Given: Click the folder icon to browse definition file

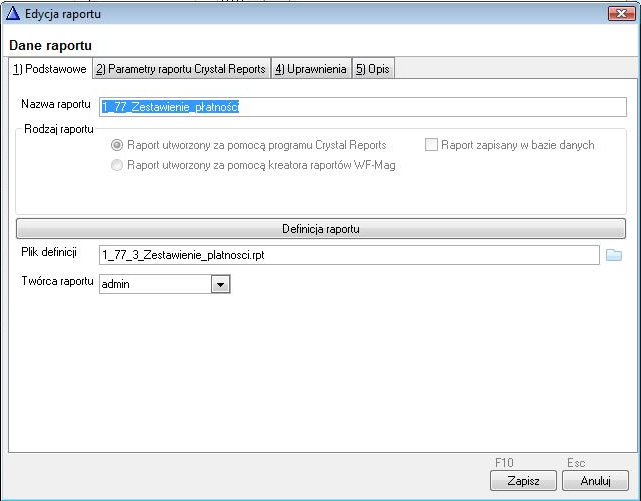Looking at the screenshot, I should click(614, 255).
